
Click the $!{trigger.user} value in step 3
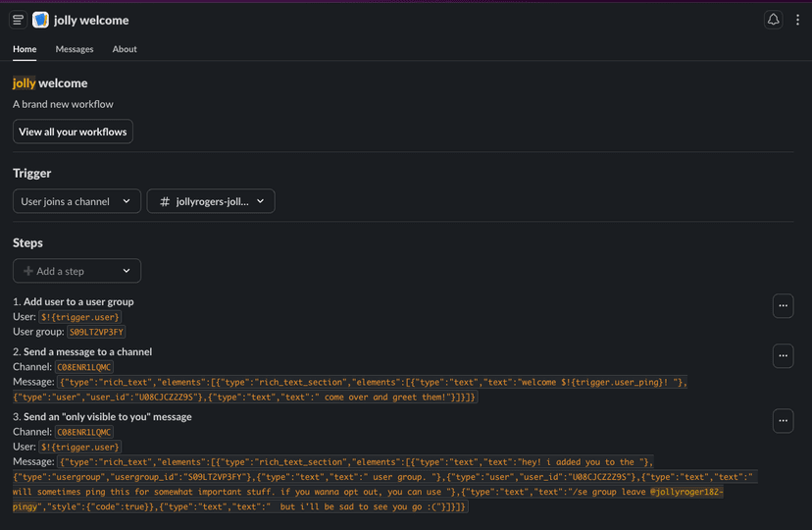click(80, 447)
